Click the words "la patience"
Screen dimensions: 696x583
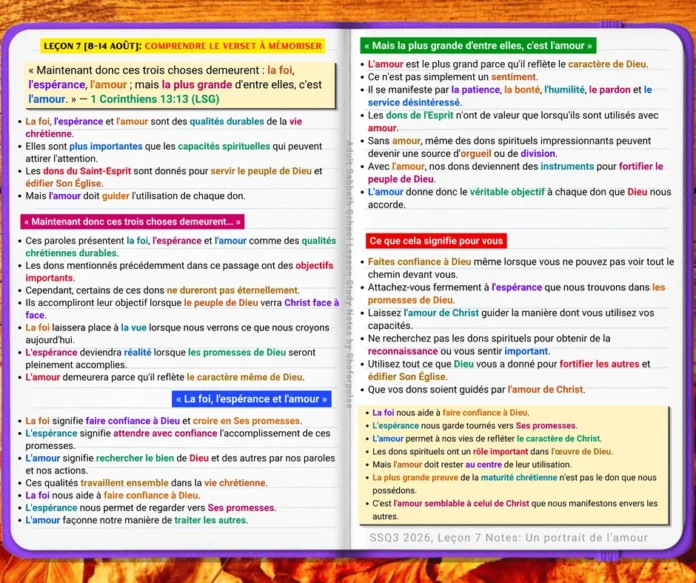point(475,90)
